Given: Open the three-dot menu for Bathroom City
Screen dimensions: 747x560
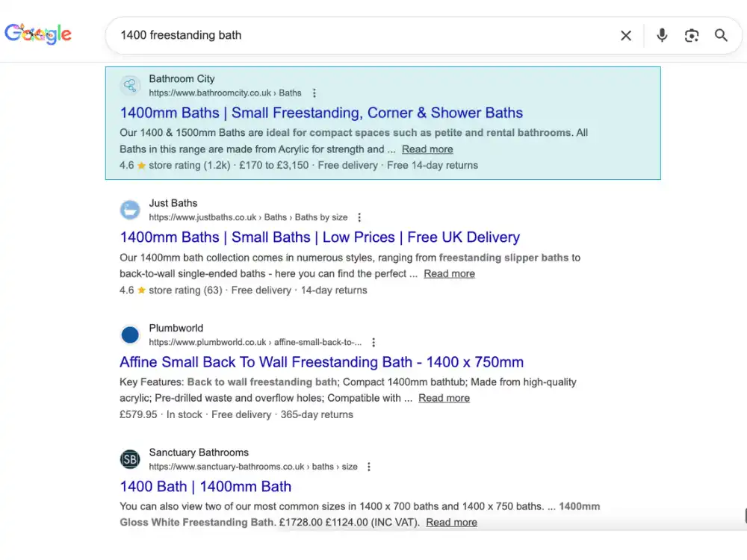Looking at the screenshot, I should 314,93.
